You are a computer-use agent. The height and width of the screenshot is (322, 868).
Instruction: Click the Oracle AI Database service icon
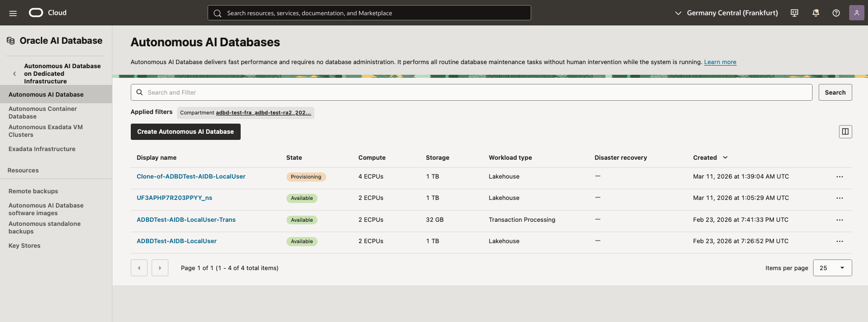coord(11,41)
